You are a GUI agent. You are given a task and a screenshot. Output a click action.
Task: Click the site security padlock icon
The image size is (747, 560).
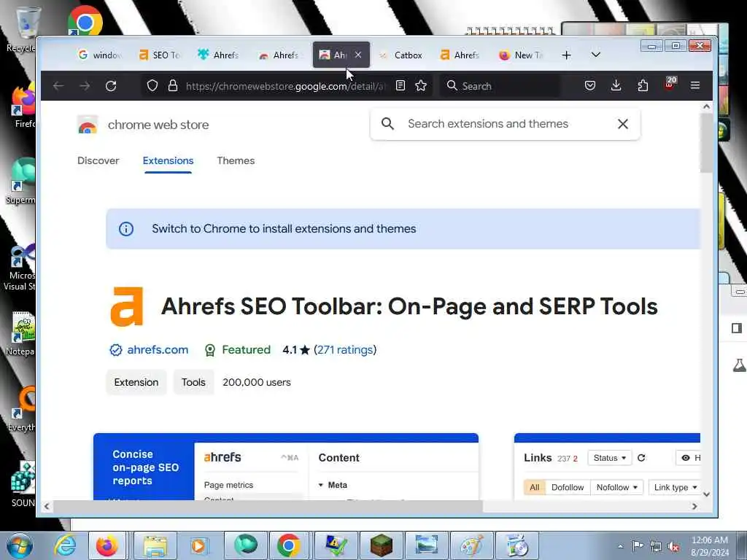pyautogui.click(x=173, y=86)
